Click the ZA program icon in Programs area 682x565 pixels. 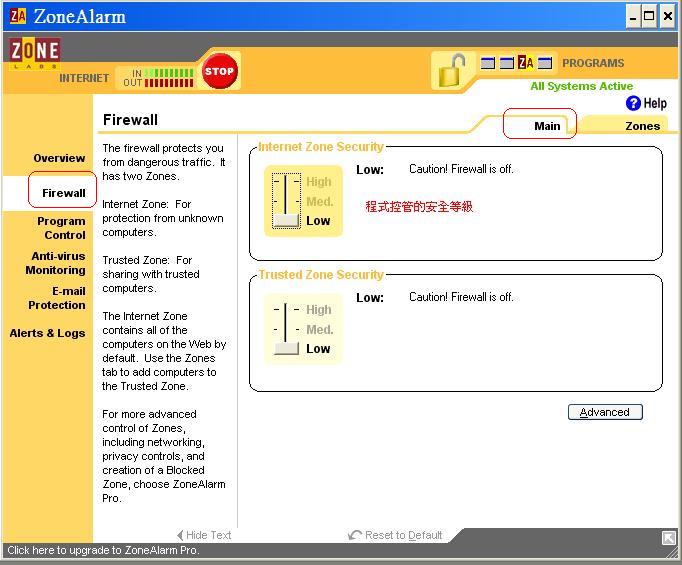525,63
